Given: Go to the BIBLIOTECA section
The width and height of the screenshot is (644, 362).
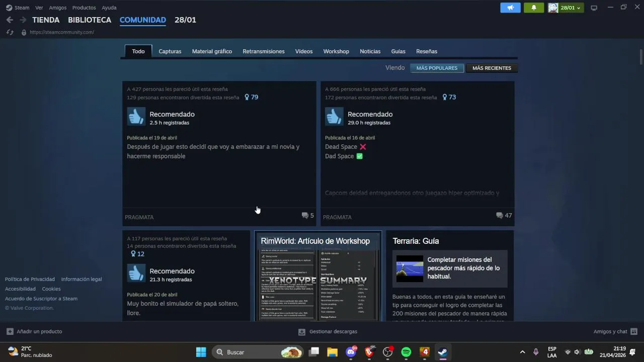Looking at the screenshot, I should click(90, 20).
